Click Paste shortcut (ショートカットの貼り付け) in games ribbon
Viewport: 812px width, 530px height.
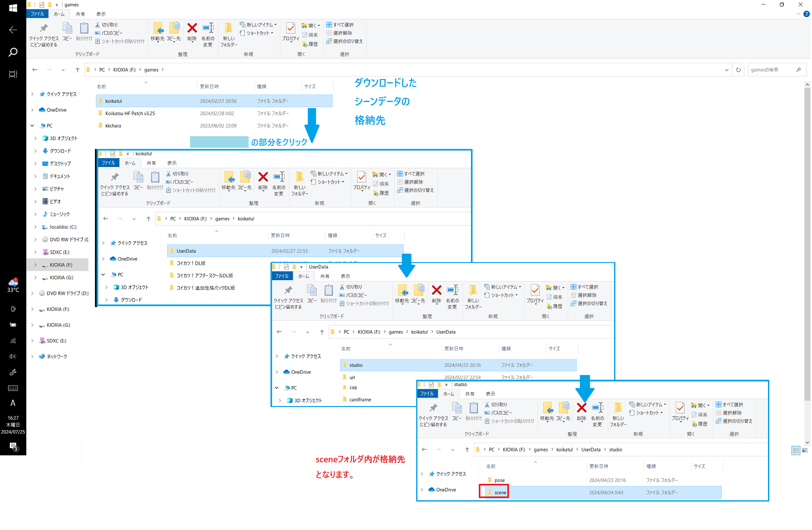click(120, 41)
